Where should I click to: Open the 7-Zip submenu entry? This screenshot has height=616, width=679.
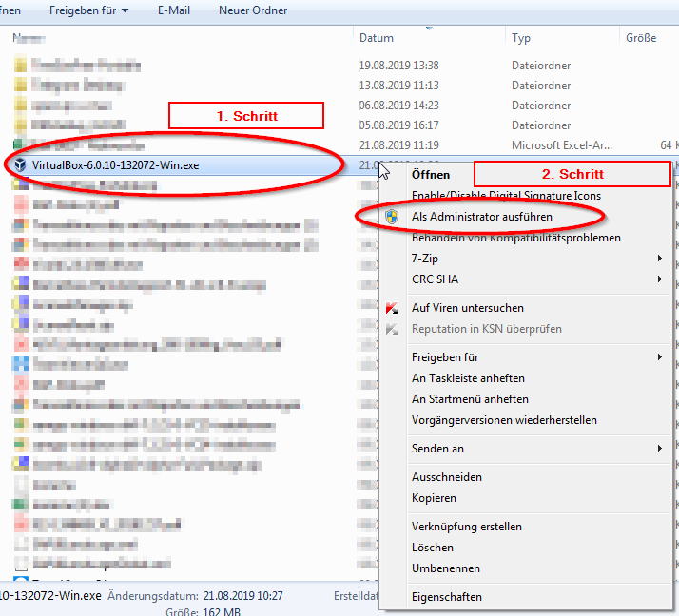[x=425, y=259]
